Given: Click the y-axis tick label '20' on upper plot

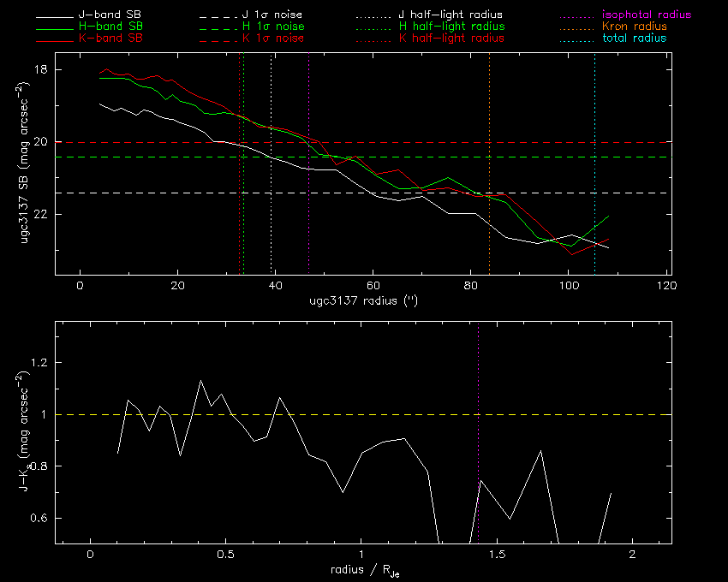Looking at the screenshot, I should tap(41, 141).
